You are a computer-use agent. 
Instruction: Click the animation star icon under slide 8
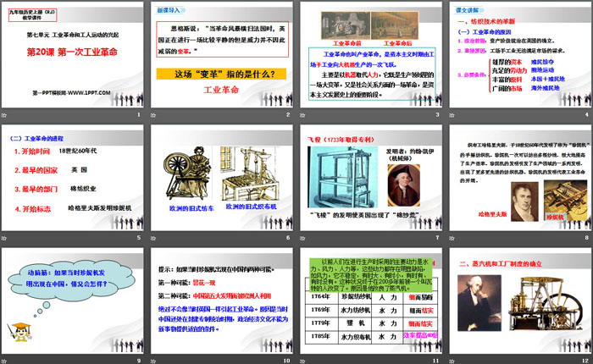[x=452, y=238]
